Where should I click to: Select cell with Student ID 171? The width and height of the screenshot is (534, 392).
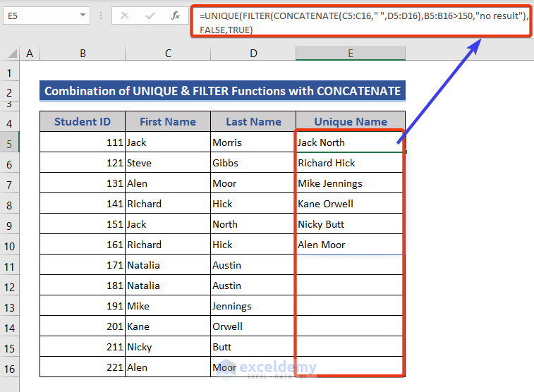click(x=83, y=264)
